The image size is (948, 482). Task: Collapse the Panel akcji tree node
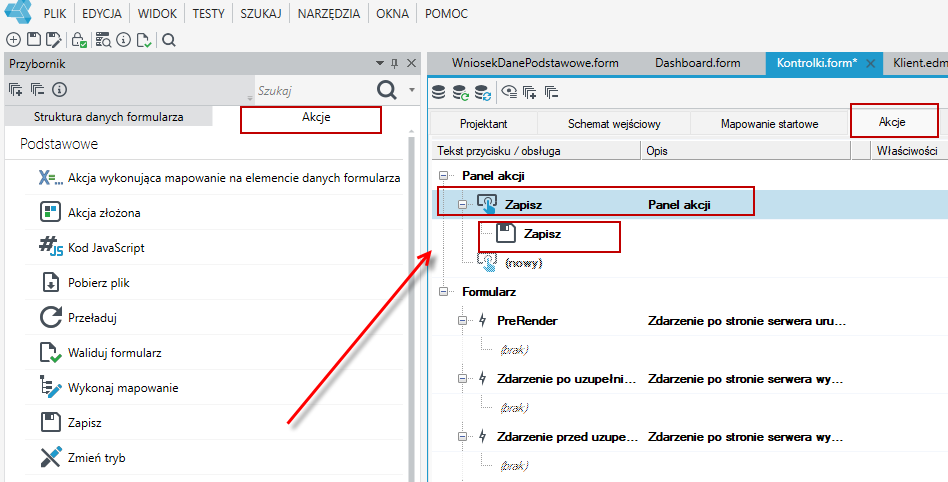[444, 175]
